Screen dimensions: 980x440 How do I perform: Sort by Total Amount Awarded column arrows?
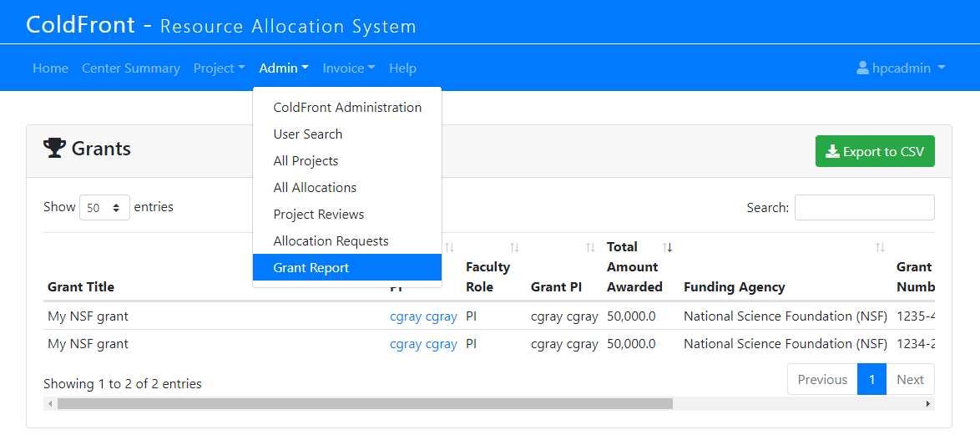[x=668, y=247]
